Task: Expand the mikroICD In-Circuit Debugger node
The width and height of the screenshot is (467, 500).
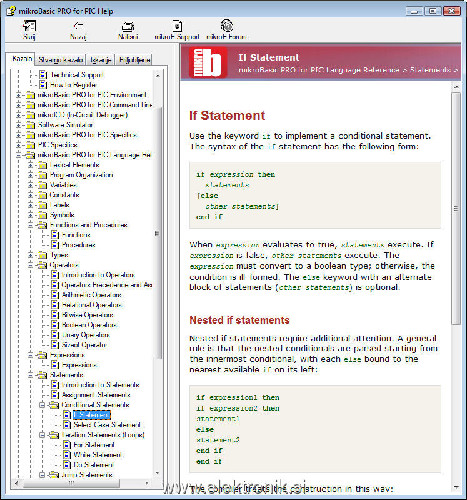Action: pyautogui.click(x=19, y=115)
